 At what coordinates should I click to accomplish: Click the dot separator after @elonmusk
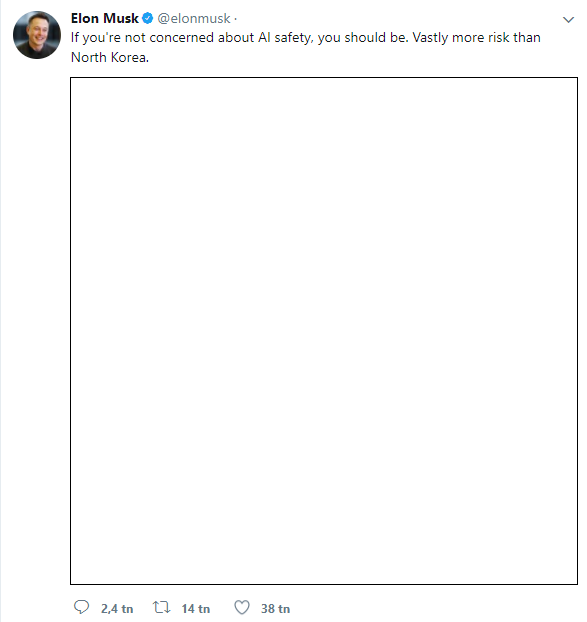click(236, 19)
